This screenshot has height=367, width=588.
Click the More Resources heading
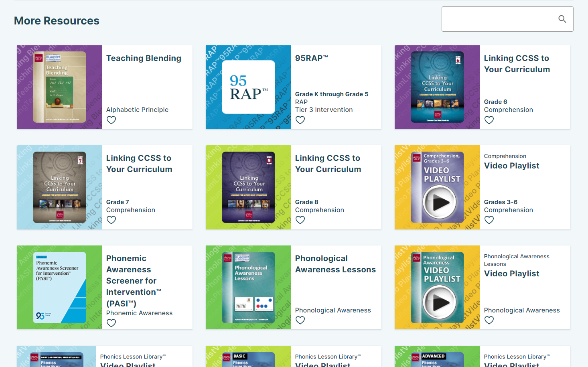[57, 21]
